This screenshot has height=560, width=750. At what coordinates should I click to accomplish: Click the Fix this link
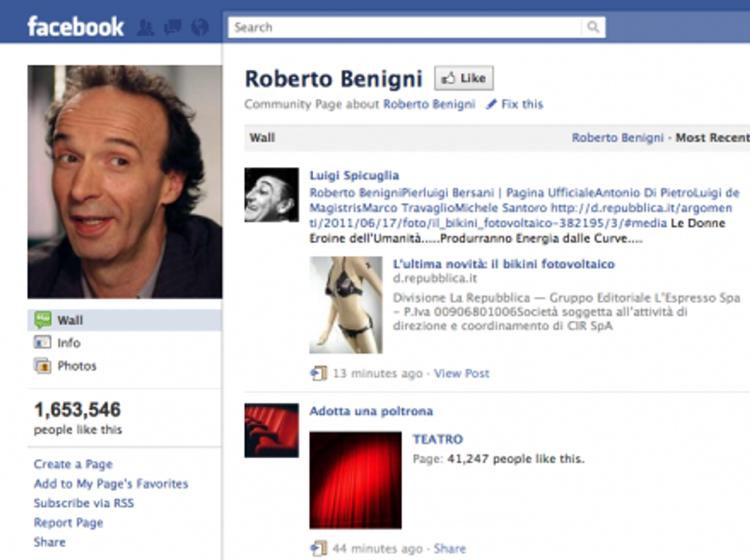pyautogui.click(x=522, y=104)
